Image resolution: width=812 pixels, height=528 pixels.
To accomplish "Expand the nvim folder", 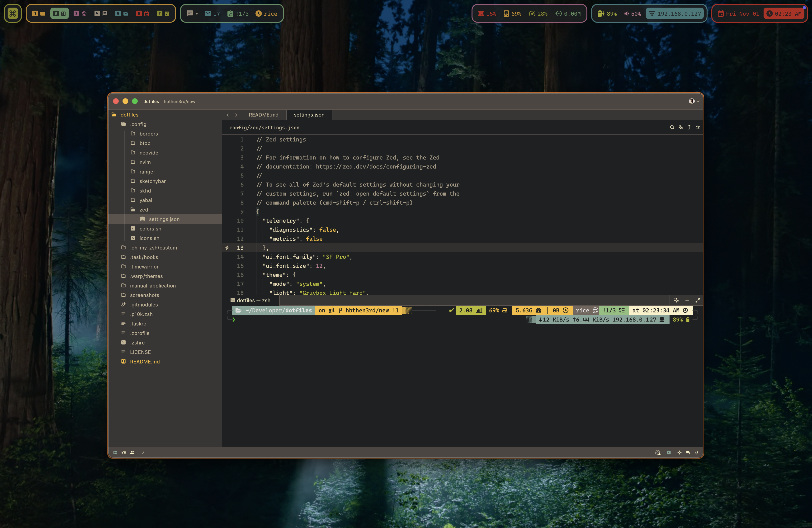I will point(165,162).
